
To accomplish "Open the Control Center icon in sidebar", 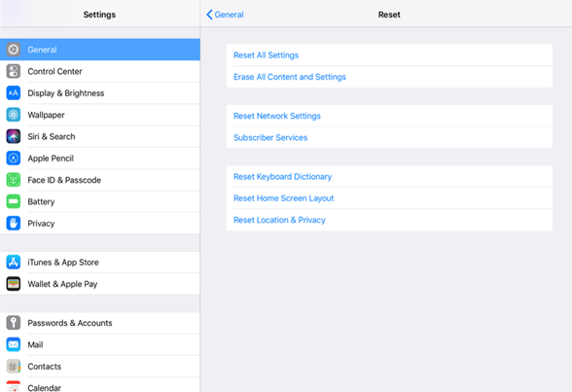I will 14,71.
